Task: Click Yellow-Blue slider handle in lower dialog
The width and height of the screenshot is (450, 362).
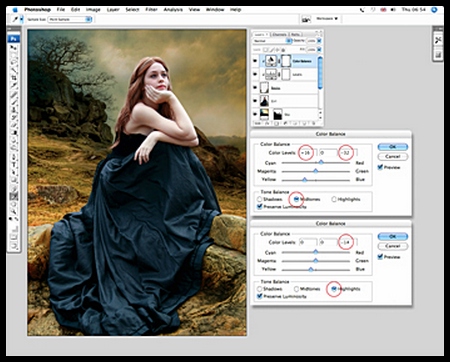Action: point(311,269)
